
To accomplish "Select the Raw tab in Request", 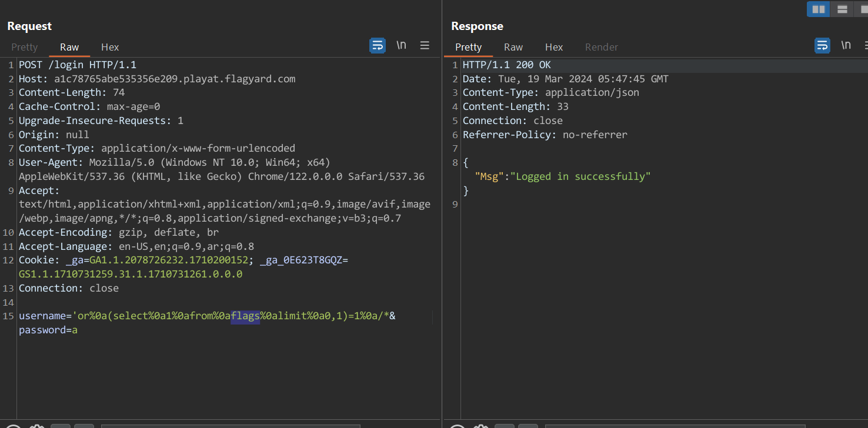I will click(x=69, y=47).
